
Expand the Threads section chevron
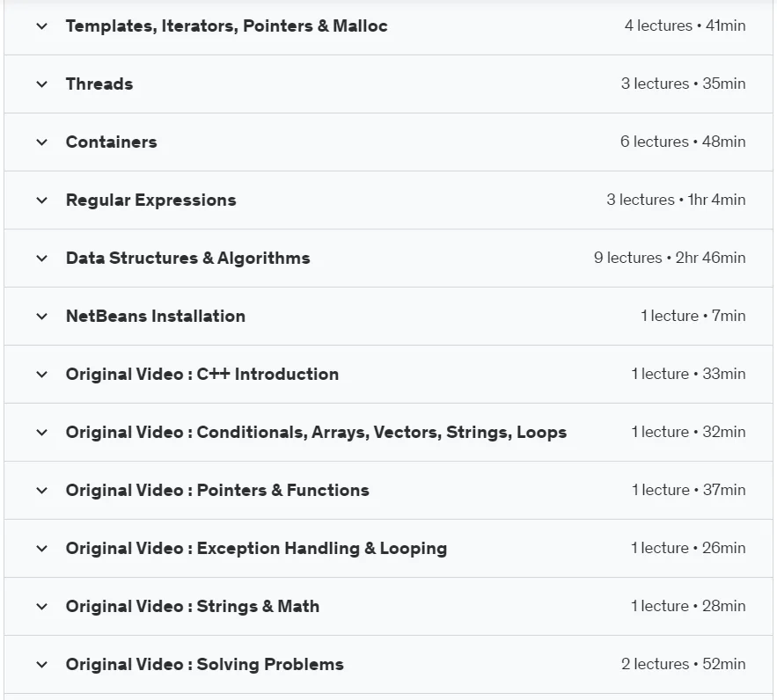(x=42, y=84)
